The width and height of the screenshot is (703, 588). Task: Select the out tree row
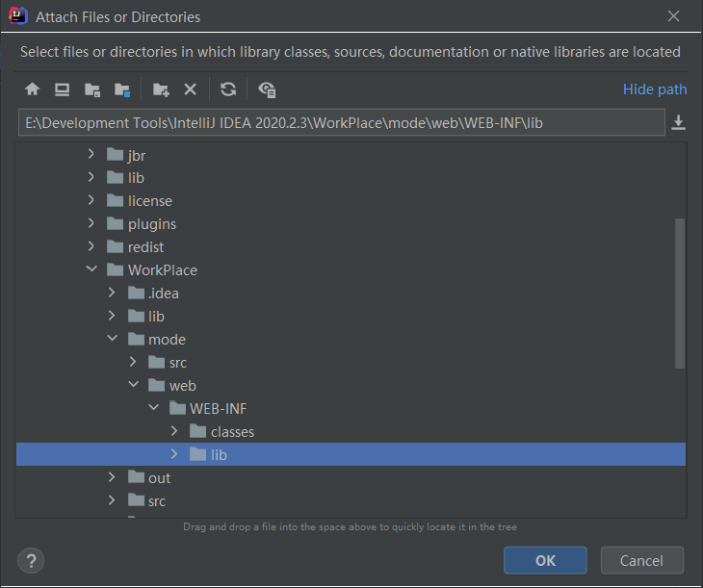pos(351,477)
